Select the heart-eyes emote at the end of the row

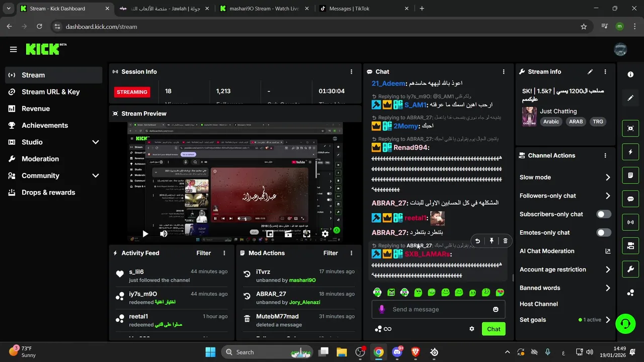pos(500,292)
